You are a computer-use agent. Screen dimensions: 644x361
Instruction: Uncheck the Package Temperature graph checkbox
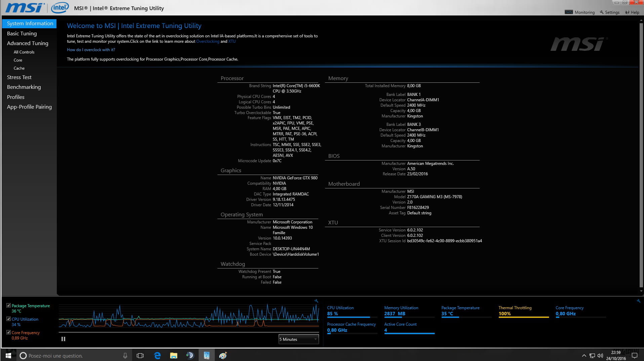coord(8,305)
